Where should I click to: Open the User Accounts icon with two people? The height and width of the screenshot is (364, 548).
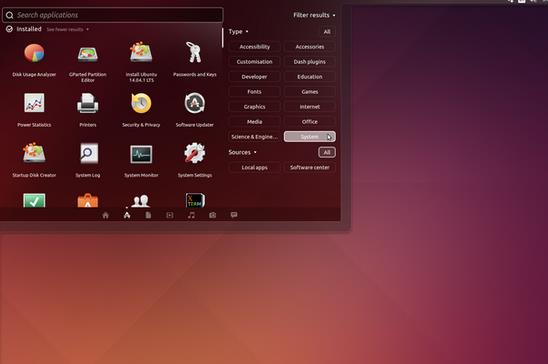[x=141, y=201]
